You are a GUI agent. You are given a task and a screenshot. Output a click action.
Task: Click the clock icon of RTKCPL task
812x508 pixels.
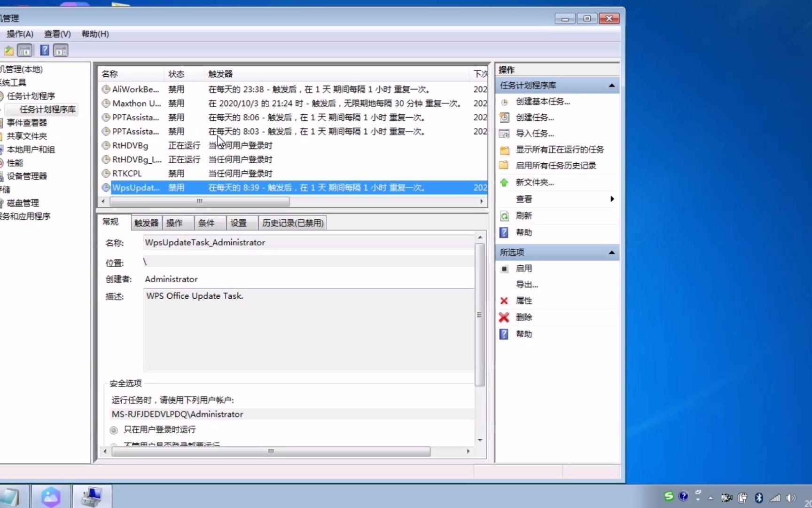(x=106, y=173)
